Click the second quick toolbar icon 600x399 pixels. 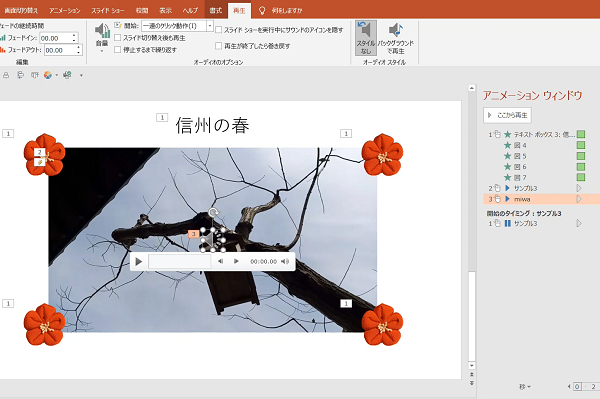coord(20,75)
